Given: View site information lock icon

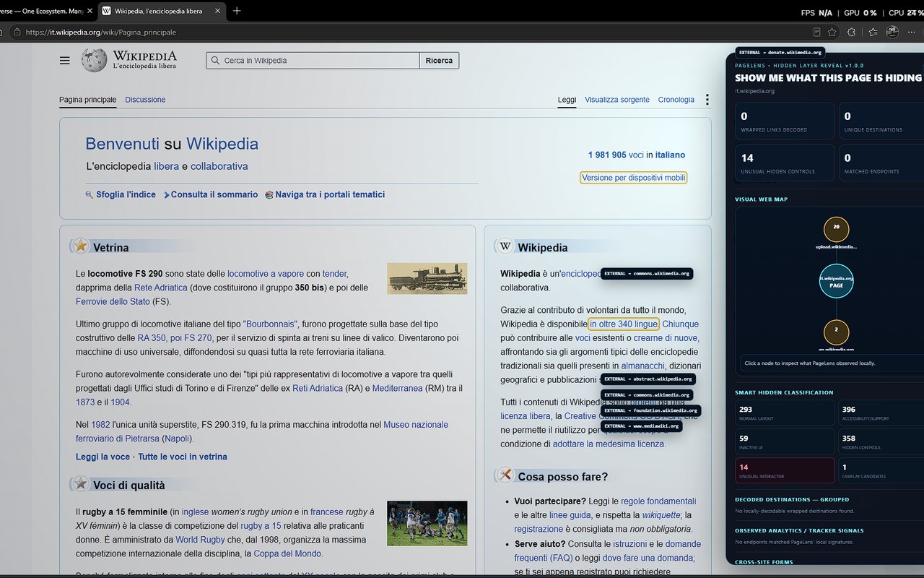Looking at the screenshot, I should [x=16, y=32].
